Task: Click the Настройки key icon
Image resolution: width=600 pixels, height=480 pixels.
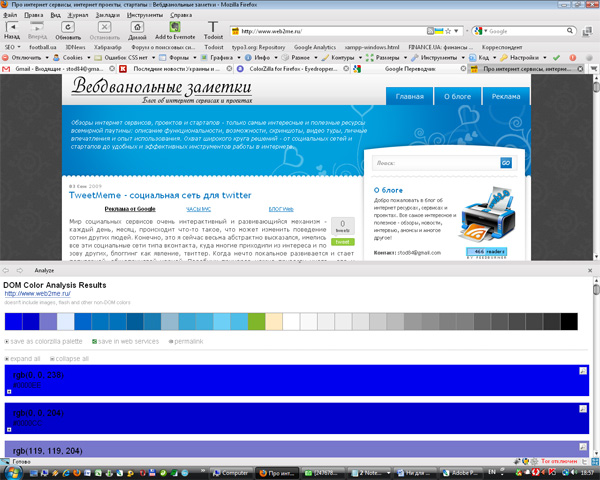Action: tap(504, 58)
